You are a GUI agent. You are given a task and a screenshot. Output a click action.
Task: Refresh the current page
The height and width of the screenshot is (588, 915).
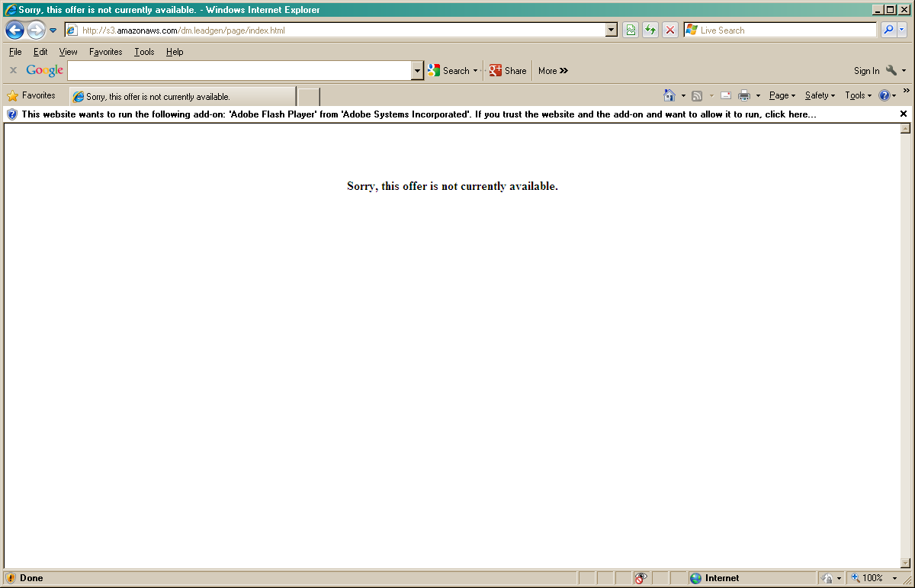click(650, 31)
